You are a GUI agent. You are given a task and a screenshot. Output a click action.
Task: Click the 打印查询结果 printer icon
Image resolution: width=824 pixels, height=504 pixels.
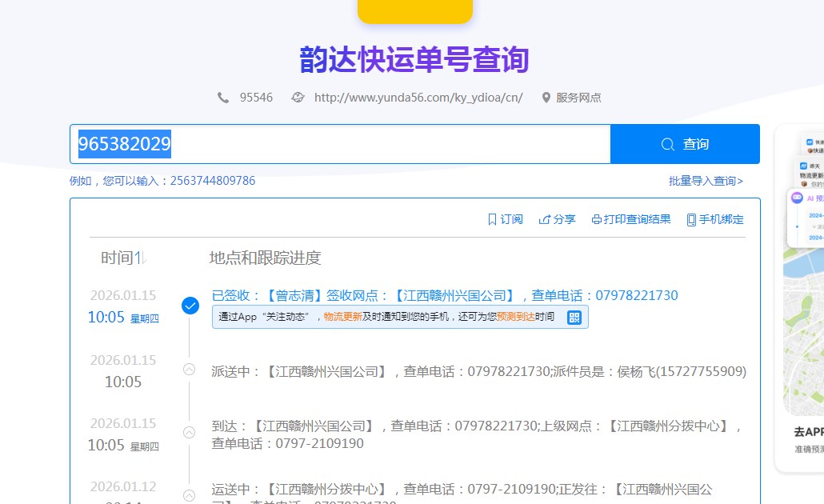pyautogui.click(x=596, y=219)
